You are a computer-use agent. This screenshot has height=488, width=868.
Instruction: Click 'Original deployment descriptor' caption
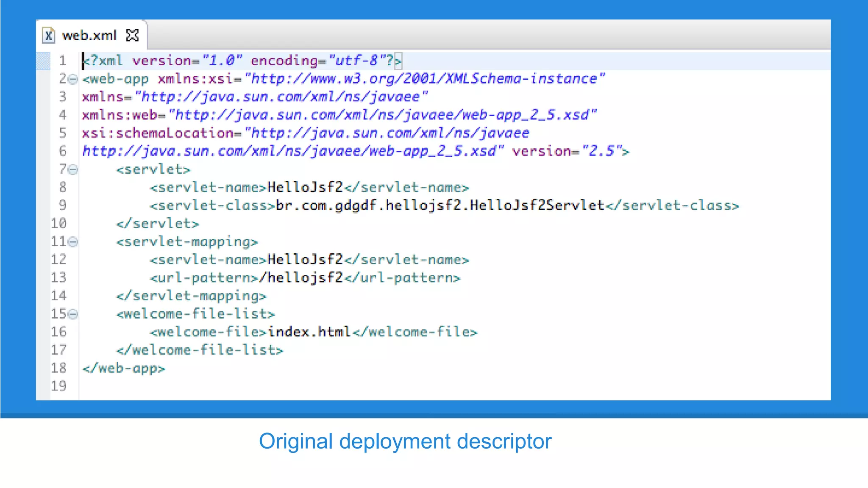pyautogui.click(x=405, y=441)
